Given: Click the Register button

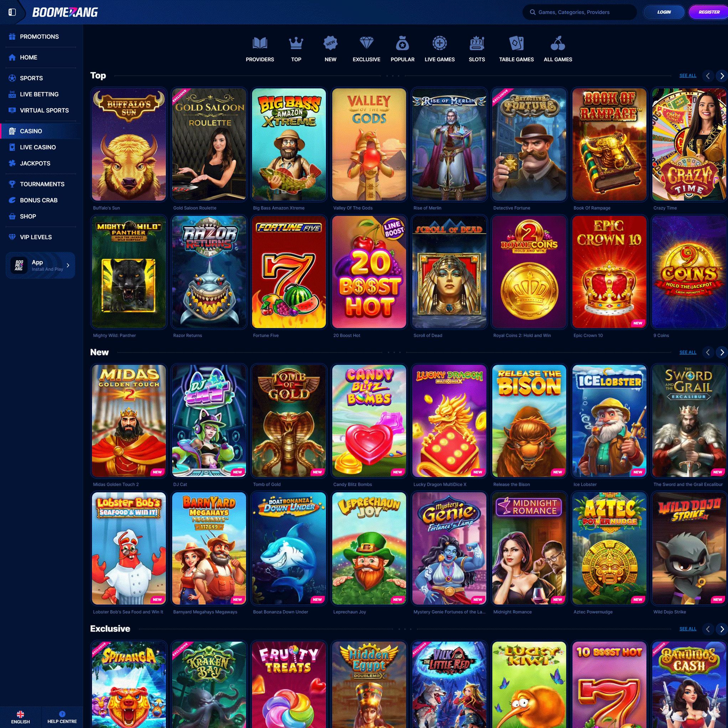Looking at the screenshot, I should point(709,12).
